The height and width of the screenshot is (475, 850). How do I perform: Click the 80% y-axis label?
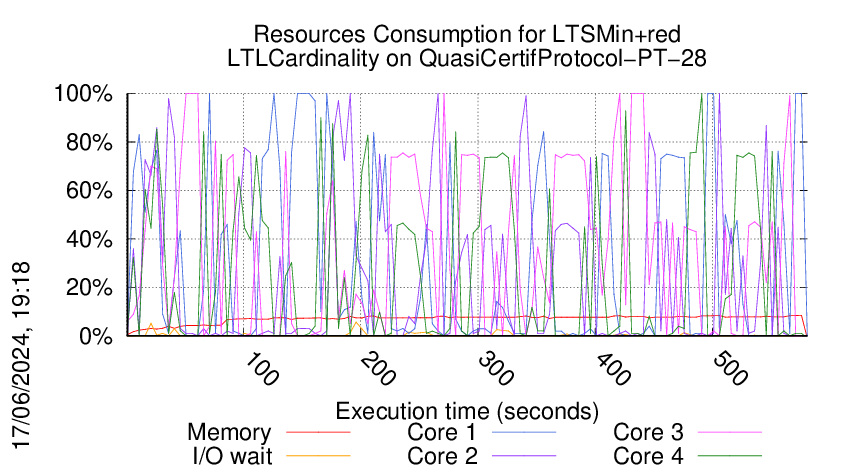pos(89,143)
